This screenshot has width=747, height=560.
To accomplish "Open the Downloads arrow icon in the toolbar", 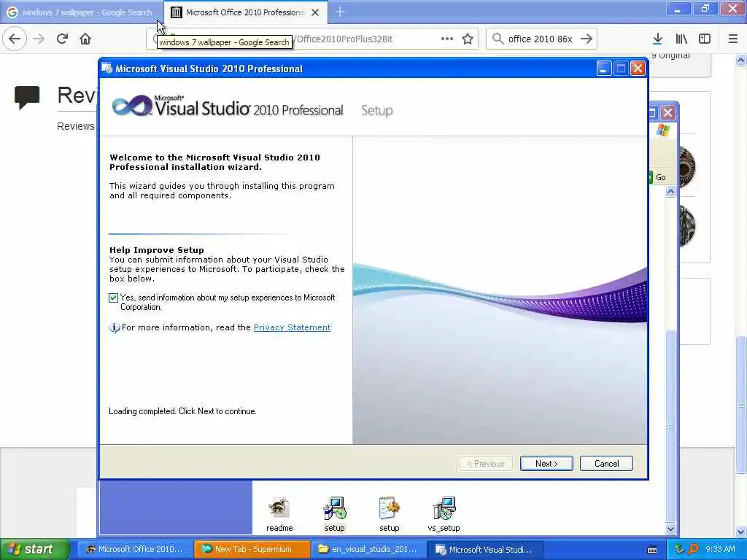I will point(657,39).
